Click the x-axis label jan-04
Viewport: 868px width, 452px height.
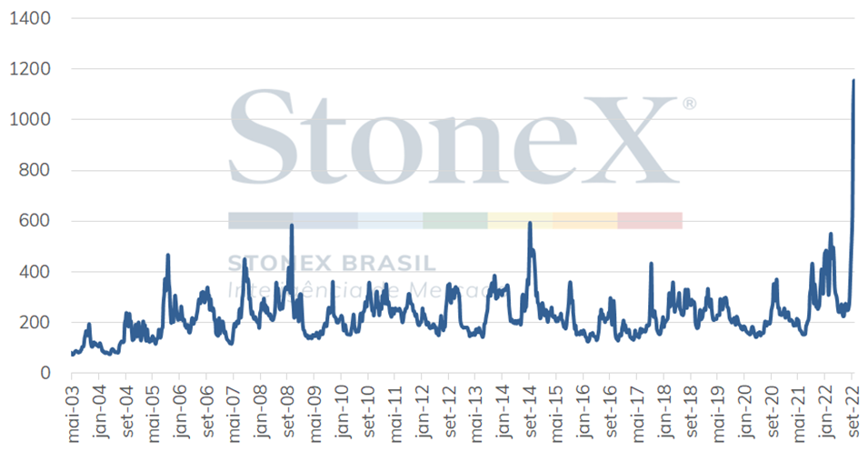click(102, 412)
